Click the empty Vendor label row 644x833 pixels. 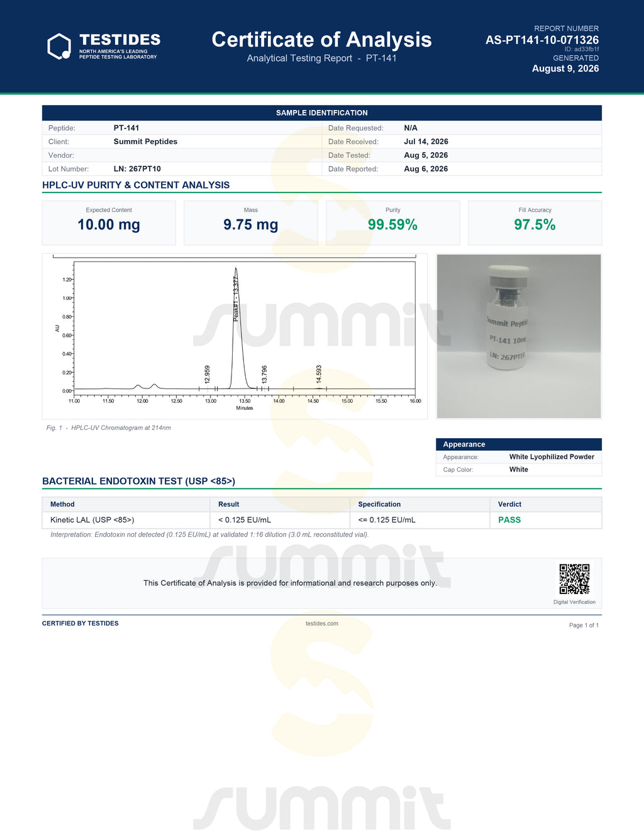click(x=182, y=155)
